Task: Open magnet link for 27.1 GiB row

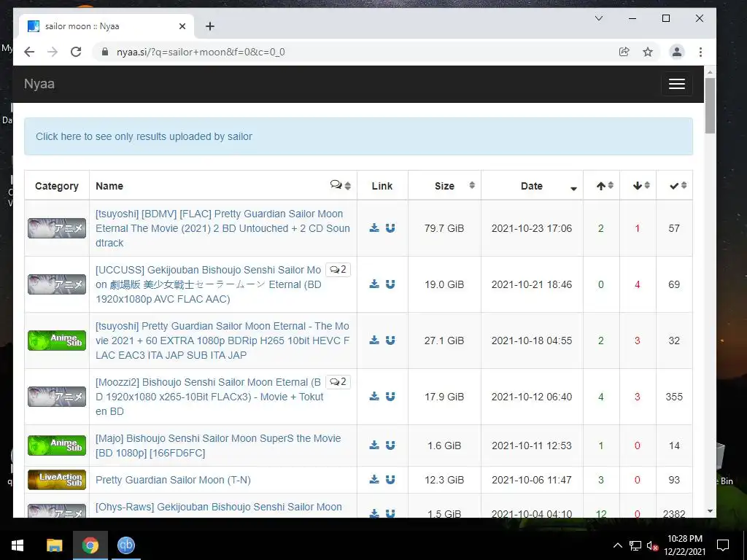Action: point(390,341)
